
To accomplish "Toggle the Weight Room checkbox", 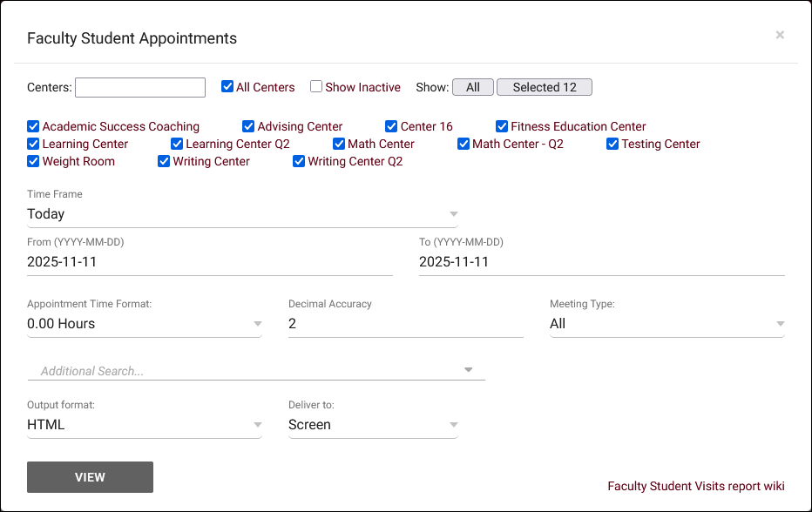I will point(33,161).
